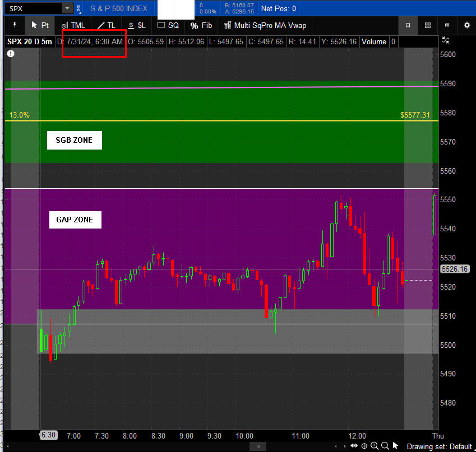Open the Drawing set: Default selector
Viewport: 476px width, 452px height.
[x=439, y=446]
